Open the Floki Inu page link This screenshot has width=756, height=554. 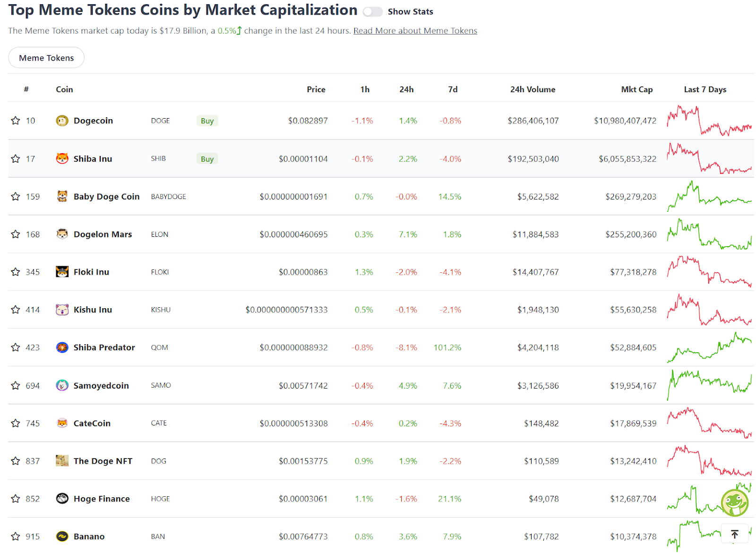click(91, 272)
